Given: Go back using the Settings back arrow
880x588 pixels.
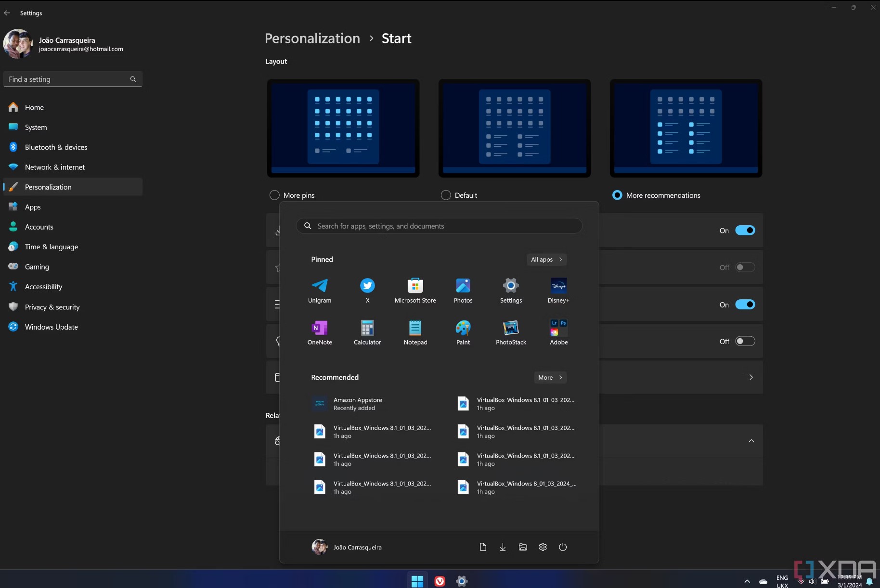Looking at the screenshot, I should (x=7, y=13).
